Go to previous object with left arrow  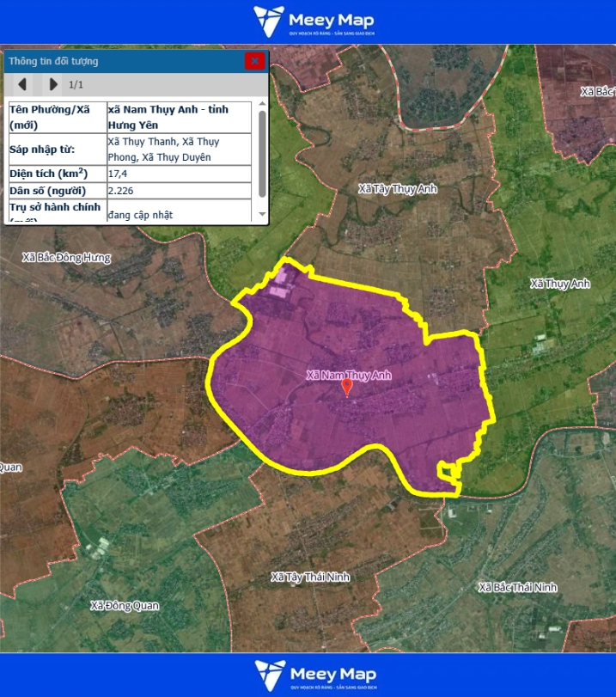coord(23,84)
